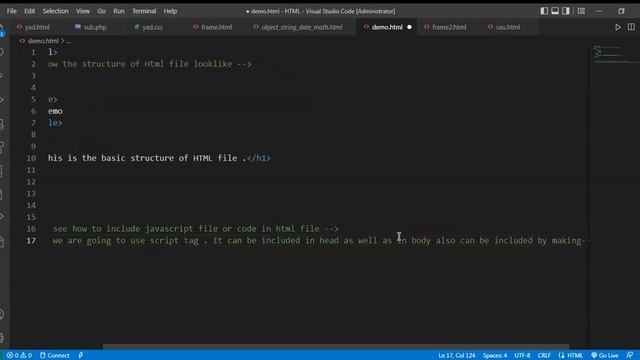Screen dimensions: 640x360
Task: Click the closing </h1> tag on line 10
Action: [259, 158]
